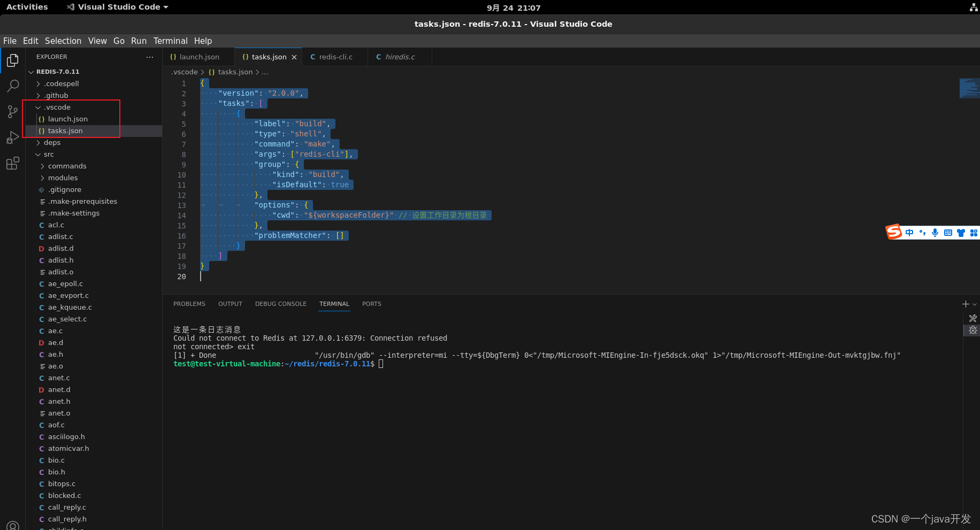Toggle the Sogou soft keyboard
The width and height of the screenshot is (980, 530).
(x=948, y=232)
